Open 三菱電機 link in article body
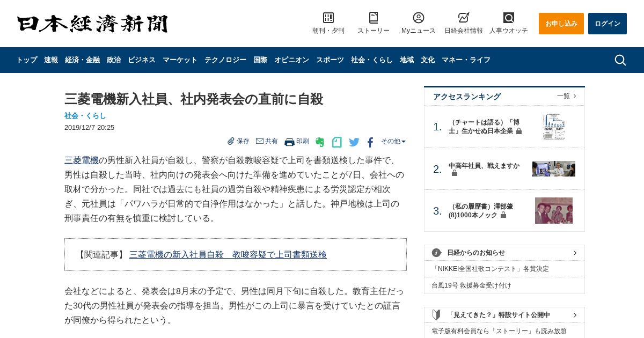This screenshot has height=338, width=644. click(x=82, y=160)
